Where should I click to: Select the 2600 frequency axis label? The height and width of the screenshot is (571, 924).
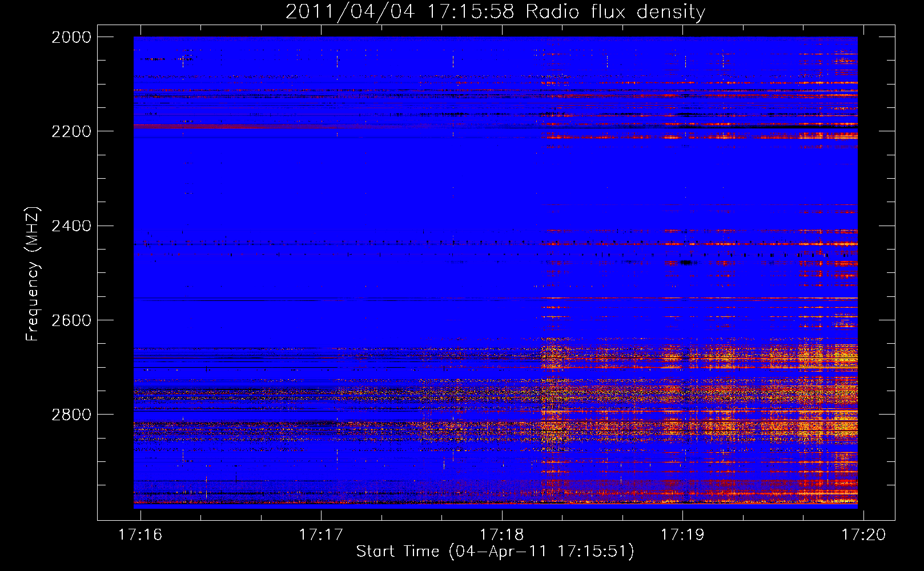71,320
